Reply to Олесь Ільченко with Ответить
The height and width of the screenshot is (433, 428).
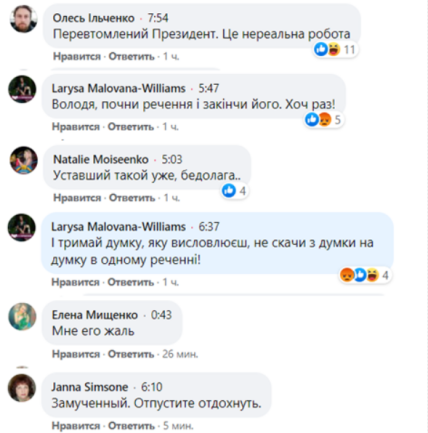click(131, 56)
